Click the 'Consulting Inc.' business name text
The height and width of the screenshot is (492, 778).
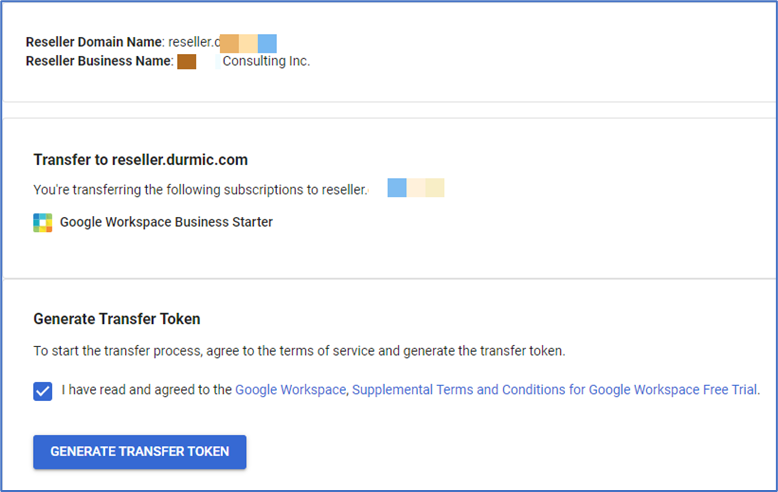click(266, 61)
